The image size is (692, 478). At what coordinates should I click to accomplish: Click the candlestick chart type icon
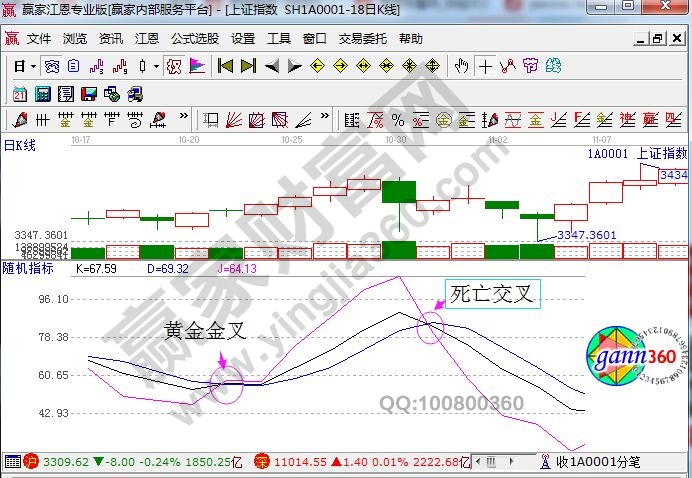(x=142, y=67)
